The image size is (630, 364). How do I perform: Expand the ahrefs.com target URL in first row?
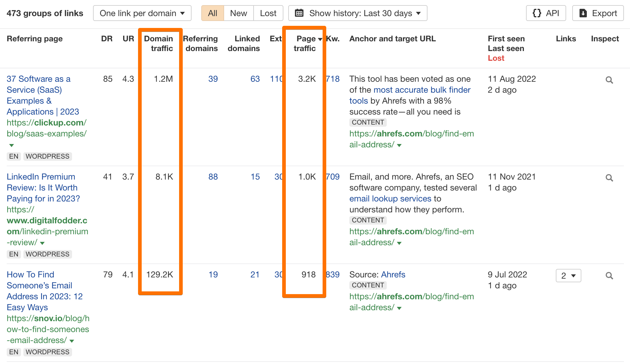click(x=399, y=145)
